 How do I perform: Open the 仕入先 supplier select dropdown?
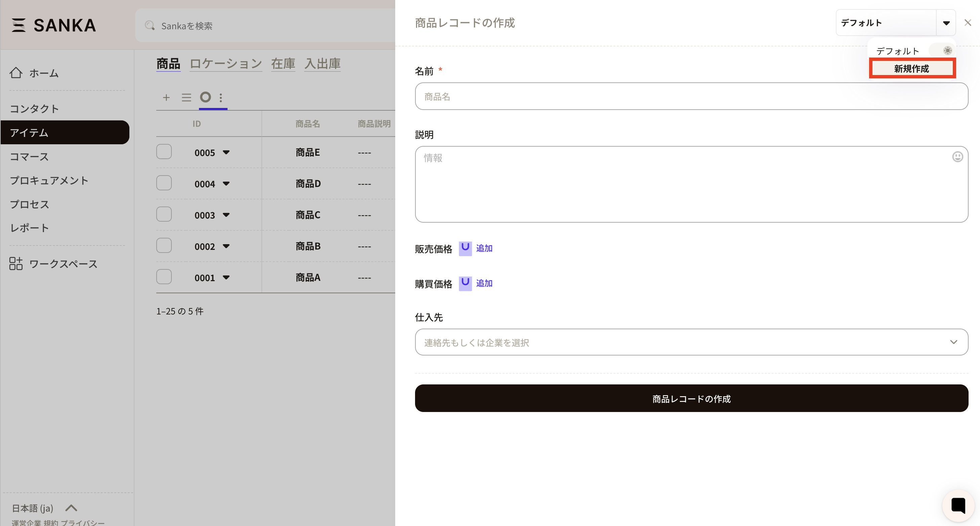pyautogui.click(x=691, y=342)
